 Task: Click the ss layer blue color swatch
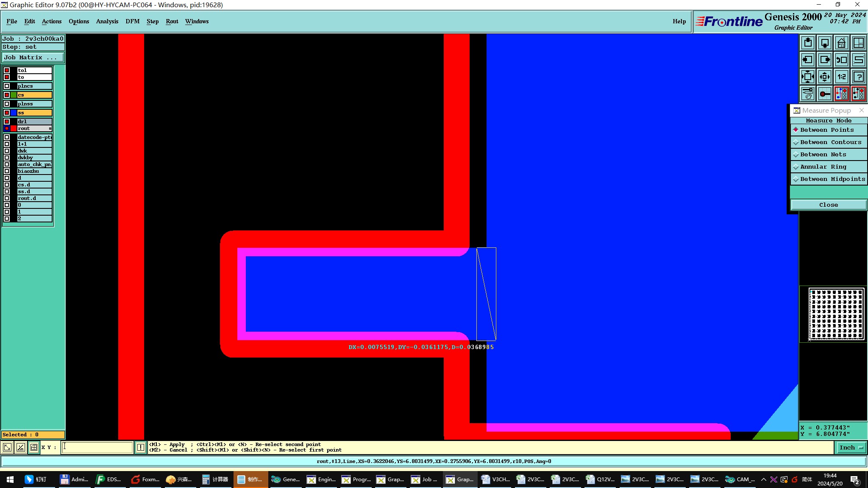coord(14,113)
